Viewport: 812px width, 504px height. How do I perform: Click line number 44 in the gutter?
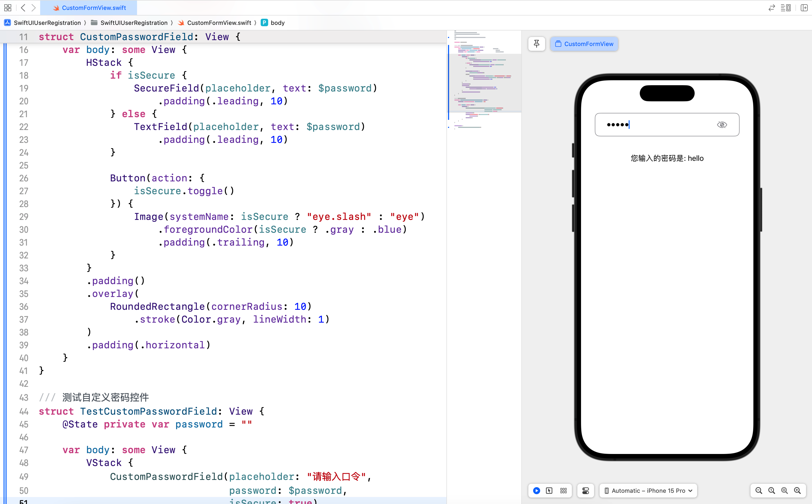(24, 412)
